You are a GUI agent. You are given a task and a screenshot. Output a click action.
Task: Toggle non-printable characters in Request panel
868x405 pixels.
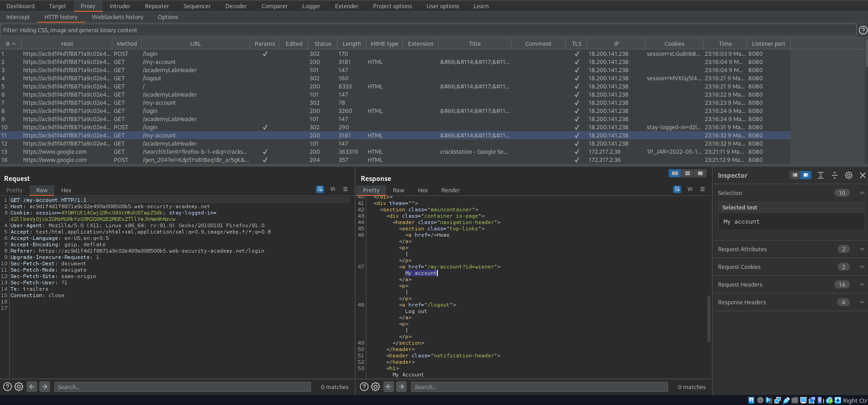coord(333,189)
